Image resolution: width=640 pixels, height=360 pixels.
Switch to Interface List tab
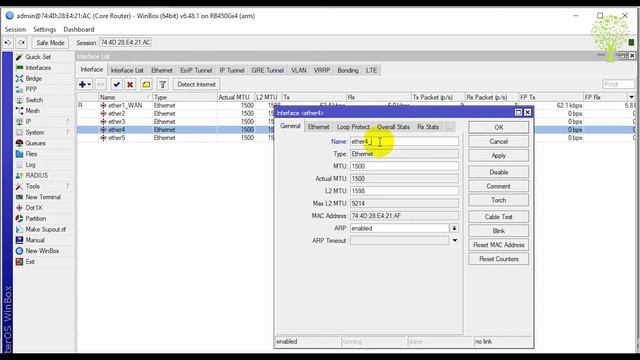coord(127,70)
